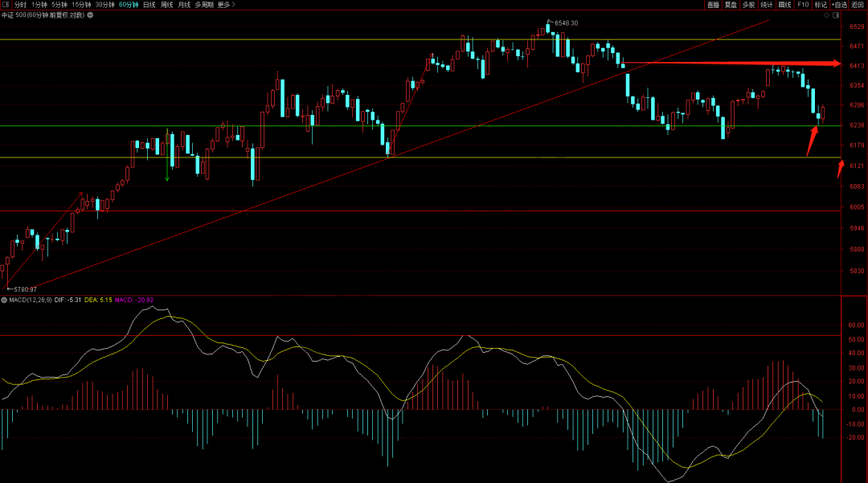Screen dimensions: 868x483
Task: Switch to the 60分钟 timeframe
Action: coord(129,5)
